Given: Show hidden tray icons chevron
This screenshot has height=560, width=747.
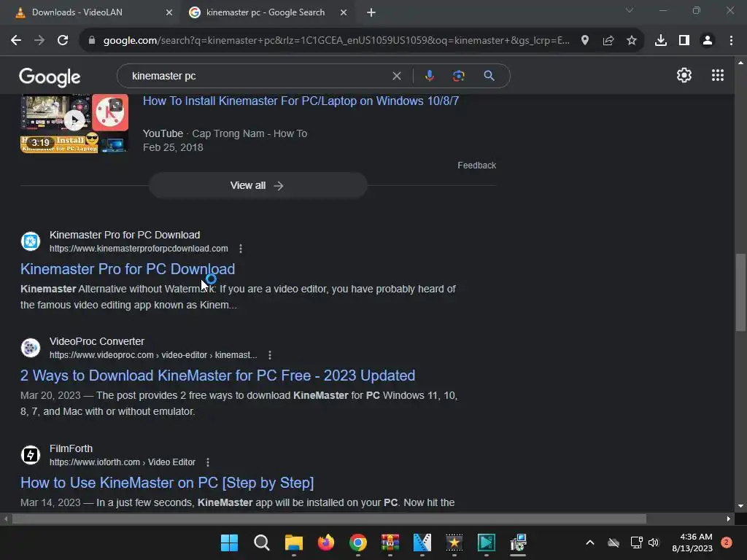Looking at the screenshot, I should [x=589, y=542].
